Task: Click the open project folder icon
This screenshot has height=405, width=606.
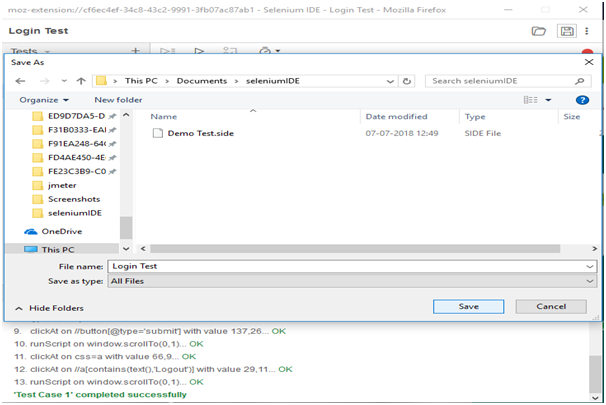Action: tap(539, 32)
